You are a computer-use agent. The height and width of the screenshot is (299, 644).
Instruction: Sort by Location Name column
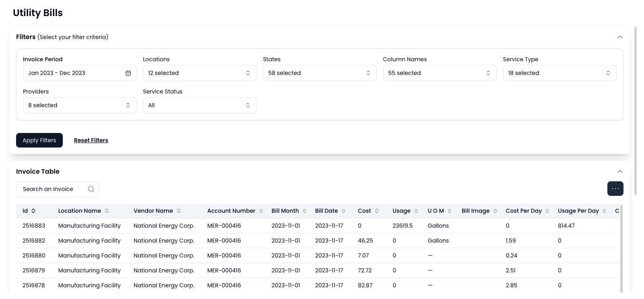point(107,211)
